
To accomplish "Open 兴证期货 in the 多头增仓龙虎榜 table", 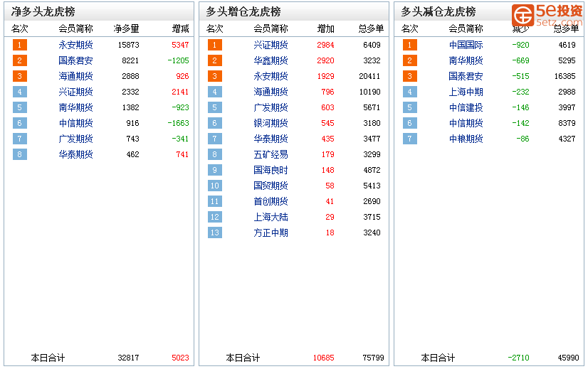I will [271, 45].
